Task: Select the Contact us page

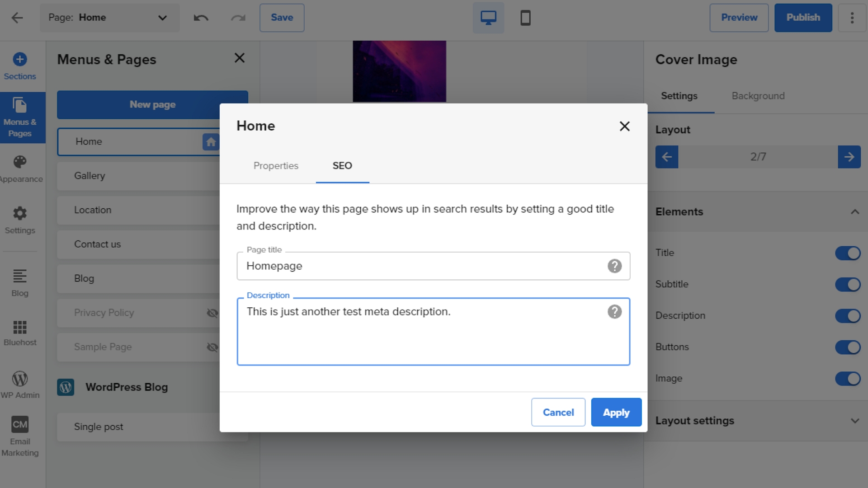Action: [x=138, y=244]
